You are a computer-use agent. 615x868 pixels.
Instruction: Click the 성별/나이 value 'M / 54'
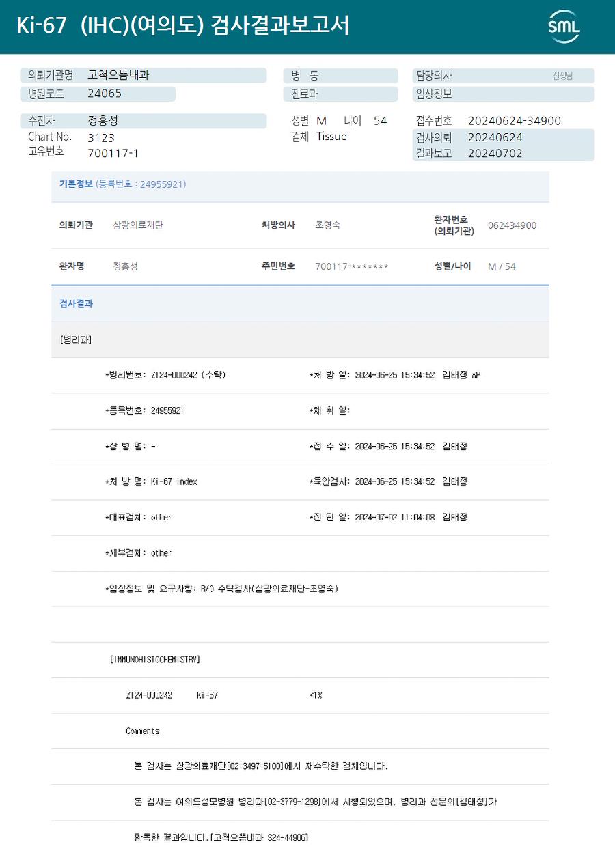[502, 266]
